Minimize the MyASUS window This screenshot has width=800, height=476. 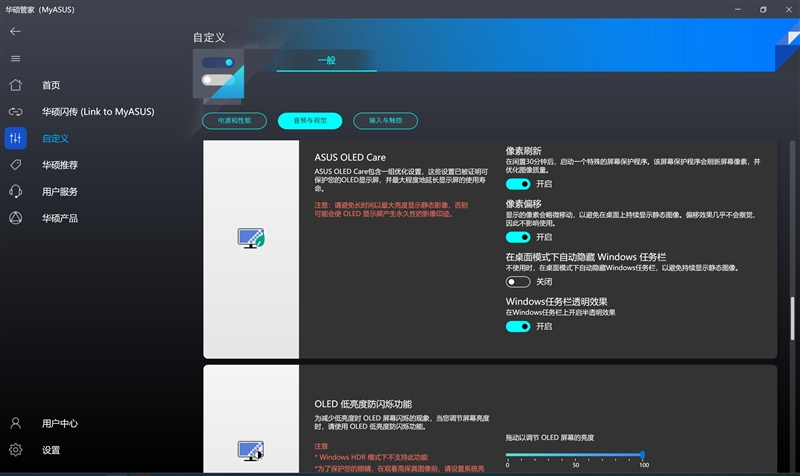tap(738, 9)
